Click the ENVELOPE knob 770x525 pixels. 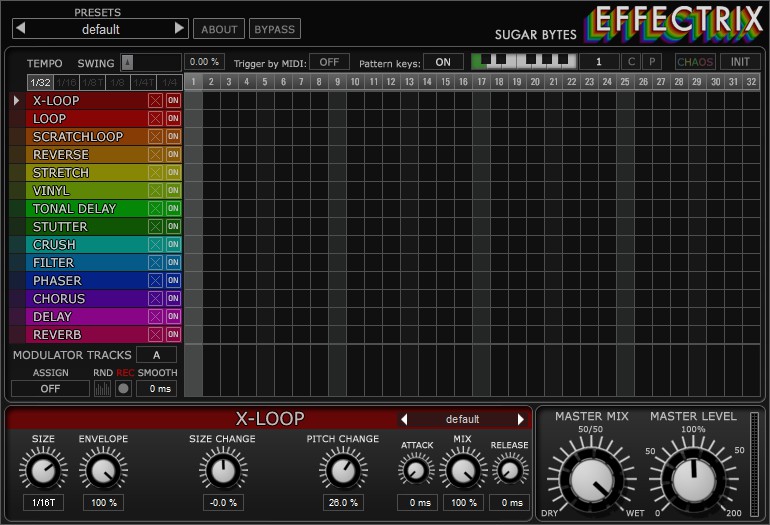tap(103, 470)
